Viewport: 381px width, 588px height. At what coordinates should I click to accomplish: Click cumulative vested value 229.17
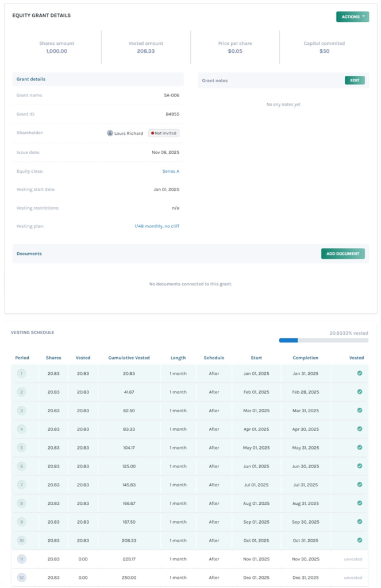coord(129,559)
